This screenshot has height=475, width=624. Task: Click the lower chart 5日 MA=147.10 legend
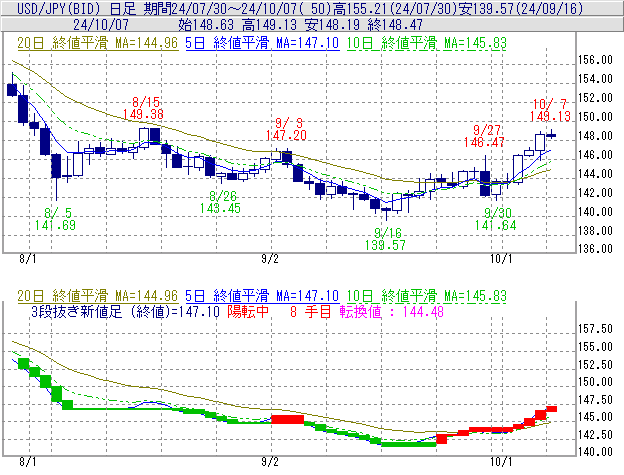262,296
